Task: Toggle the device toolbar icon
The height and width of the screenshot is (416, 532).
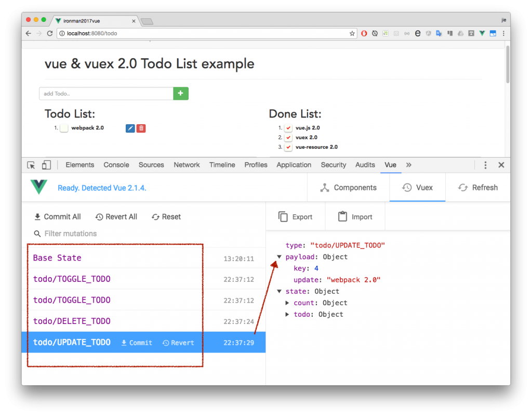Action: click(x=46, y=165)
